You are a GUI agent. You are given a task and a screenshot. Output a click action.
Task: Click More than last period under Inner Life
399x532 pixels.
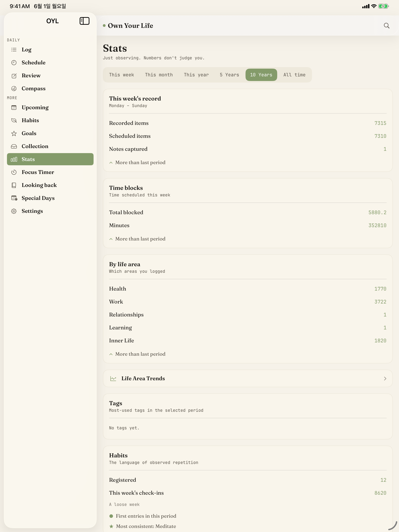137,354
